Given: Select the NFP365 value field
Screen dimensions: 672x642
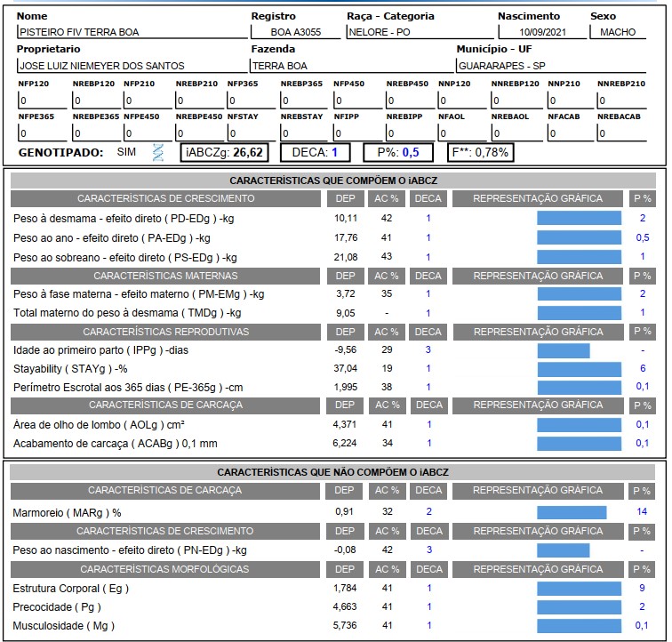Looking at the screenshot, I should pos(252,100).
